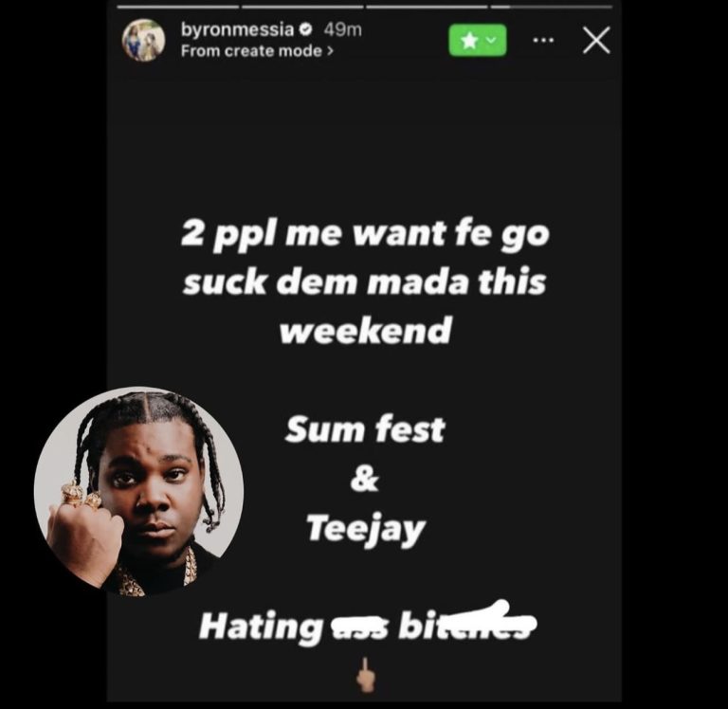Viewport: 728px width, 709px height.
Task: Open the three dots more options menu
Action: [x=543, y=41]
